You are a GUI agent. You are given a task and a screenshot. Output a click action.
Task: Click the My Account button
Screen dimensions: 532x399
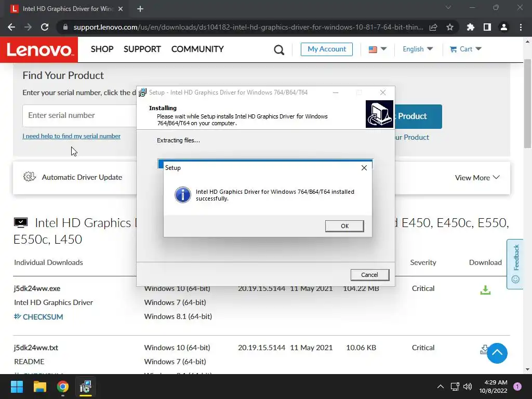tap(327, 49)
